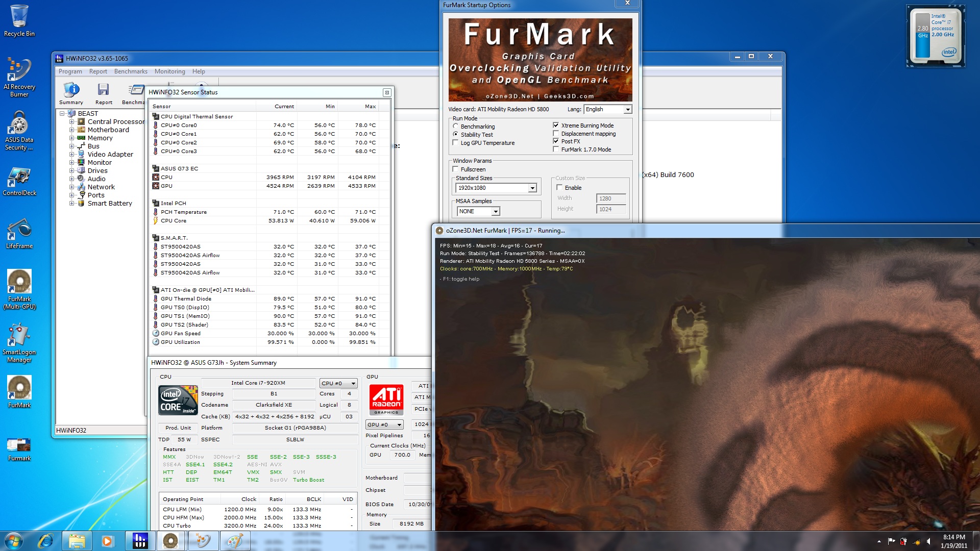This screenshot has width=980, height=551.
Task: Click the ATI Radeon graphics logo
Action: coord(386,399)
